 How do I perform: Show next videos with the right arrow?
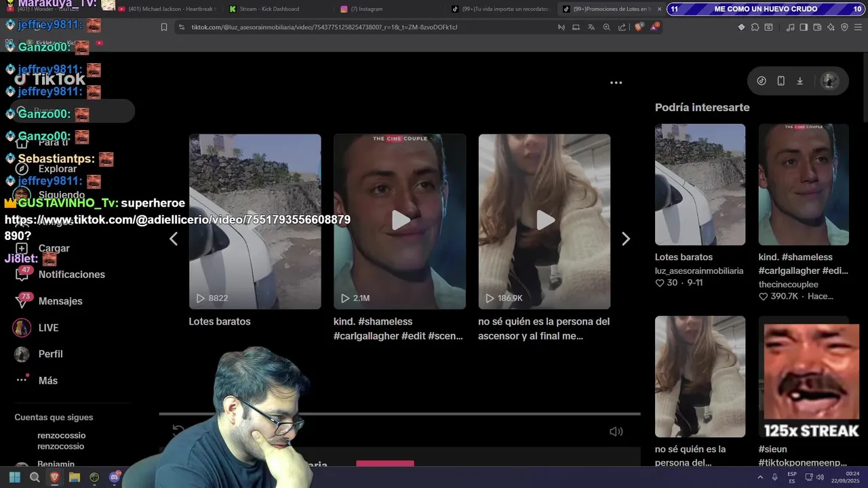[626, 239]
